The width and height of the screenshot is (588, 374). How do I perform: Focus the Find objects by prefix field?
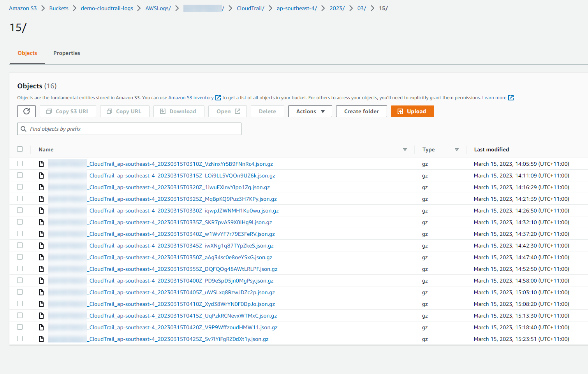coord(129,129)
